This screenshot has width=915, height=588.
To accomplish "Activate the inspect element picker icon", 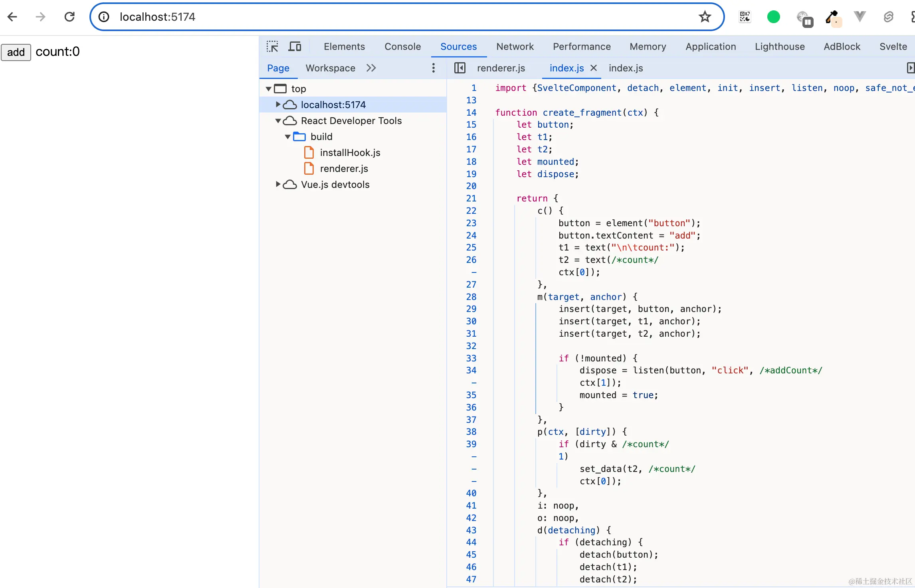I will tap(272, 47).
